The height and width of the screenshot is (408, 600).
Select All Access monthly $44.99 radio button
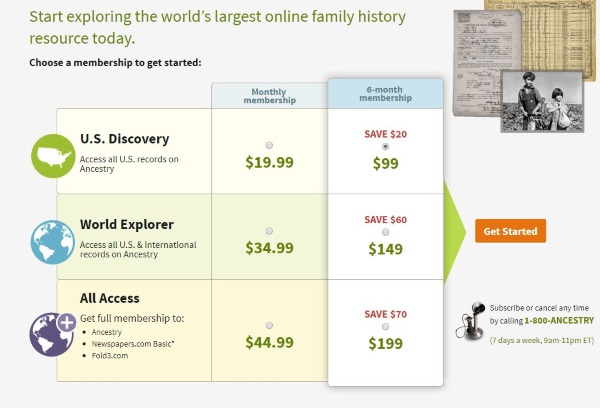(269, 326)
